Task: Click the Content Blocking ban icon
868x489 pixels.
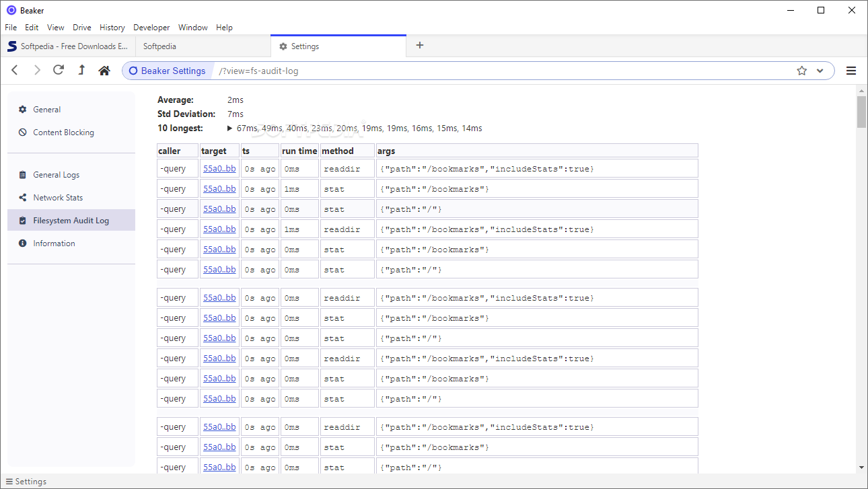Action: click(x=23, y=133)
